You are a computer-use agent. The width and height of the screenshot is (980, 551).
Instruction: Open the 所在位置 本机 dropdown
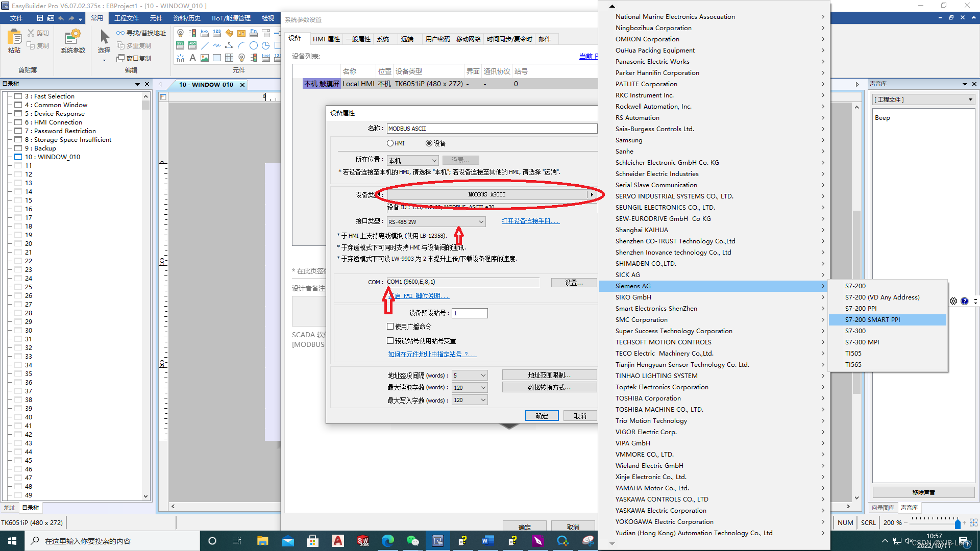pyautogui.click(x=412, y=161)
